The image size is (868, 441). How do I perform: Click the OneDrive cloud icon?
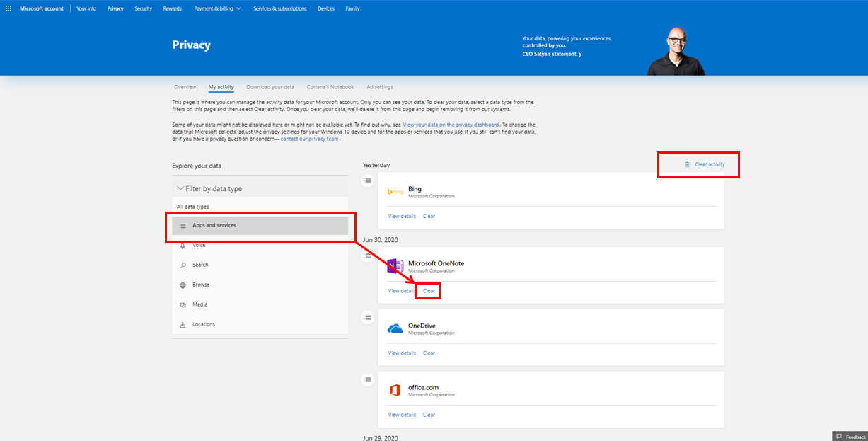tap(395, 328)
